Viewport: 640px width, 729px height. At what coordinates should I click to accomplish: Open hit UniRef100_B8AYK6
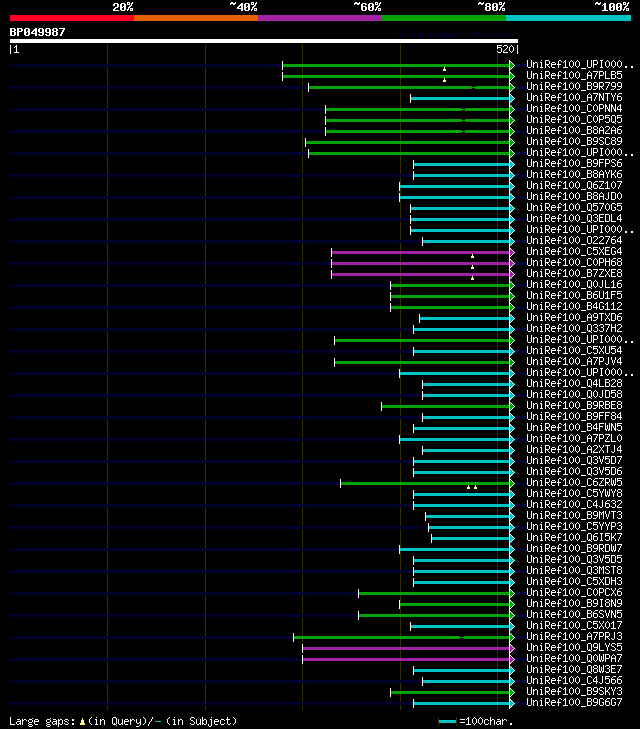pos(574,174)
